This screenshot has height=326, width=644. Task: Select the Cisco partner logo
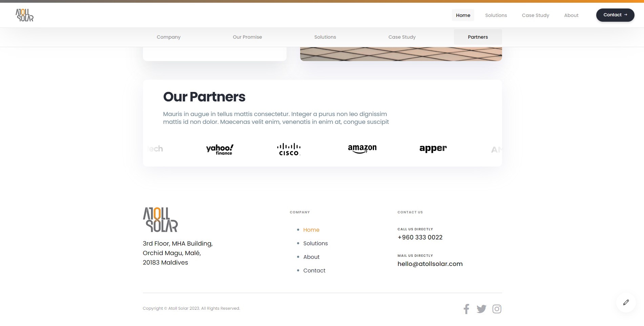pos(289,149)
